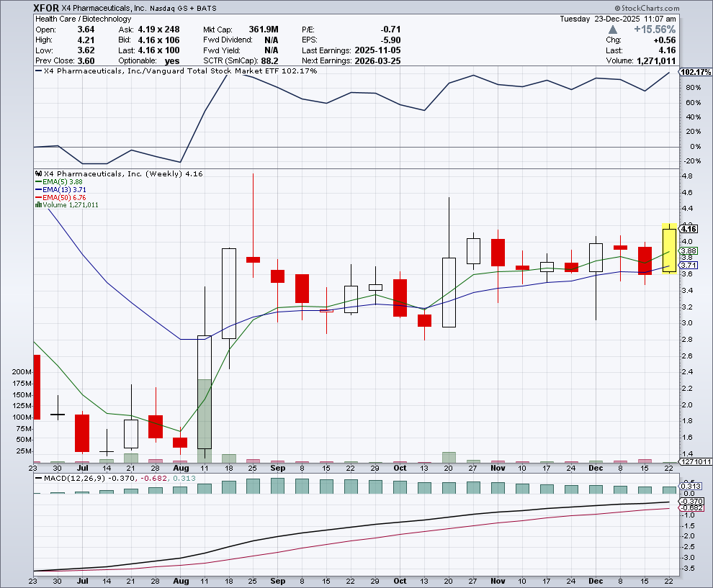Select the SCTR (SmlCap) value 88.2
Screen dimensions: 713x588
coord(269,61)
